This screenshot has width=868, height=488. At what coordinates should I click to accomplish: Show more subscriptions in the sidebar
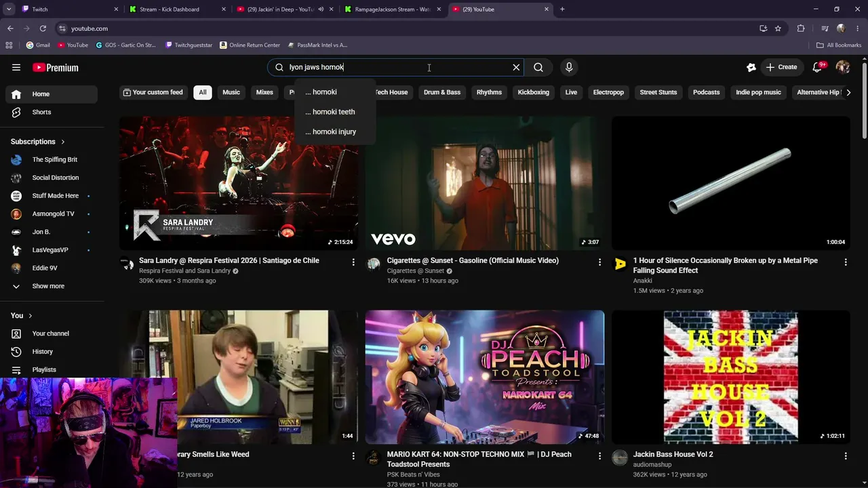point(52,286)
